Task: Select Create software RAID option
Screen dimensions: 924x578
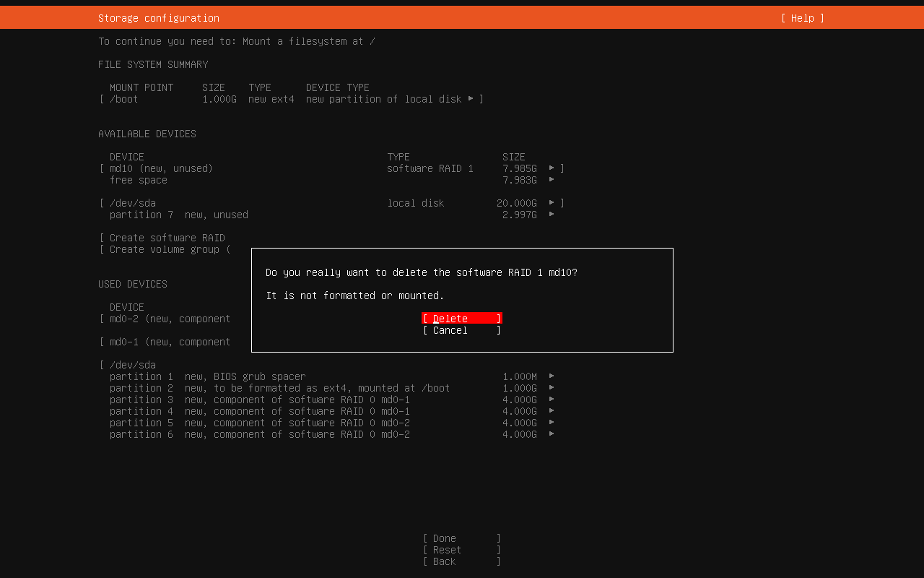Action: click(167, 238)
